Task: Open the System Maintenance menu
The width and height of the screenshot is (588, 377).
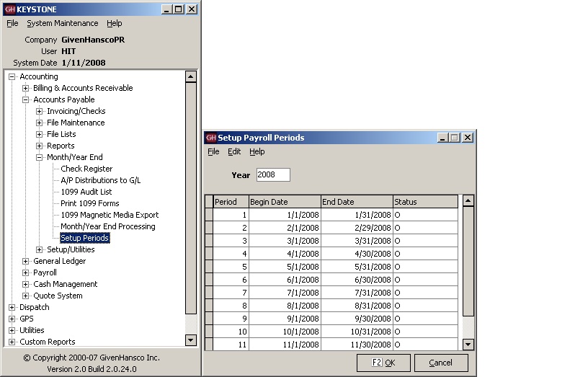Action: pos(63,23)
